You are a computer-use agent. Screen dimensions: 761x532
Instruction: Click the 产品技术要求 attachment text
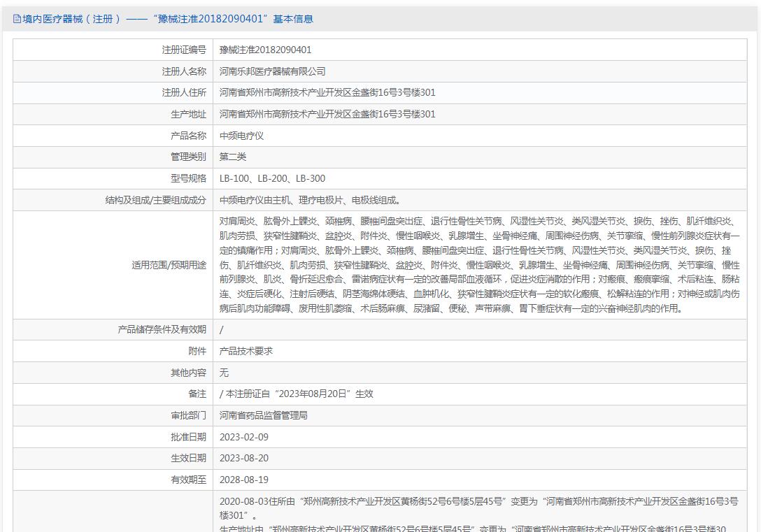[x=246, y=351]
